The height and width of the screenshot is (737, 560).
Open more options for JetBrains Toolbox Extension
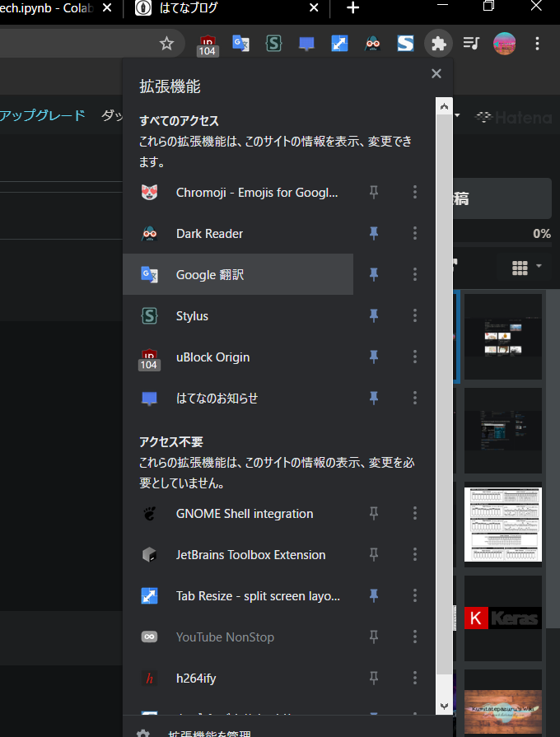pos(415,555)
